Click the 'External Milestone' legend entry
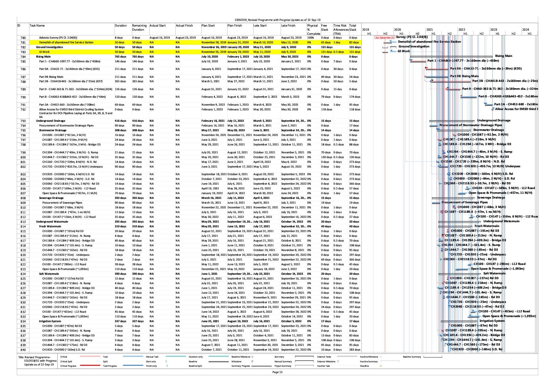Image resolution: width=555 pixels, height=392 pixels. (328, 361)
